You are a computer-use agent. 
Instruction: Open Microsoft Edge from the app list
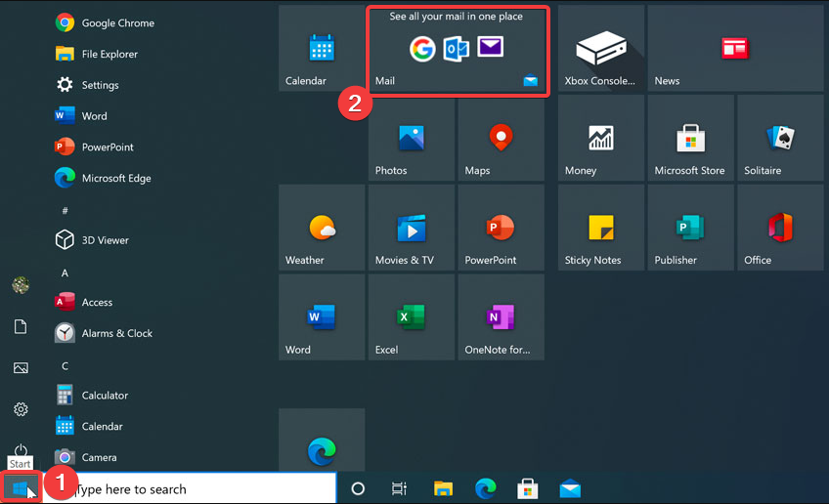103,178
